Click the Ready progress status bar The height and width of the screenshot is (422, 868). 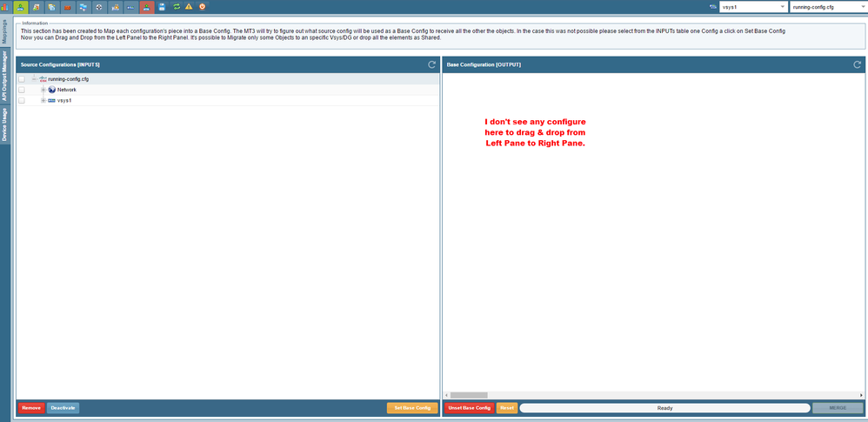point(664,408)
